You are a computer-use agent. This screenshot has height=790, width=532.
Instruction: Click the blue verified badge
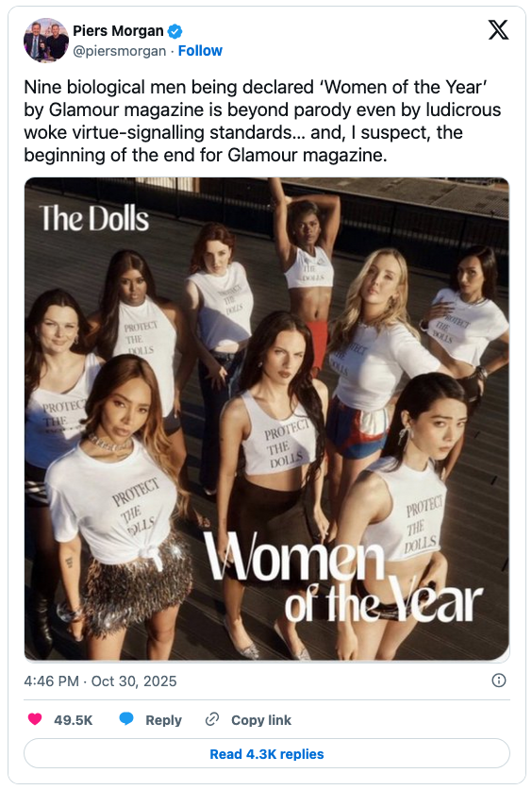click(175, 31)
